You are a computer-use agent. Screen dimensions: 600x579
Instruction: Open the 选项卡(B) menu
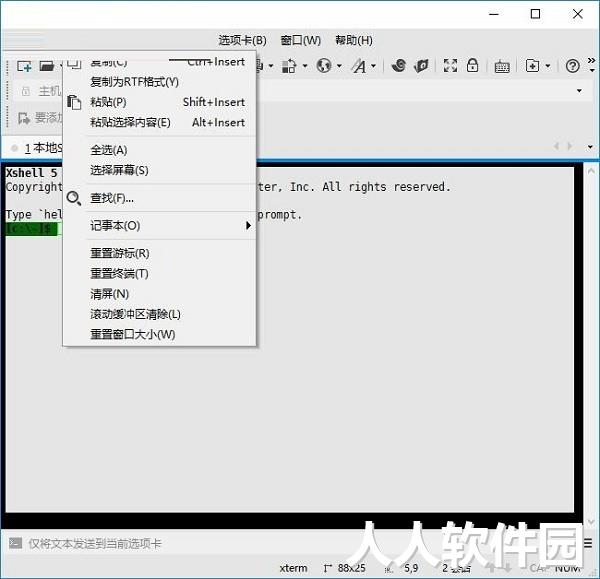pos(242,40)
